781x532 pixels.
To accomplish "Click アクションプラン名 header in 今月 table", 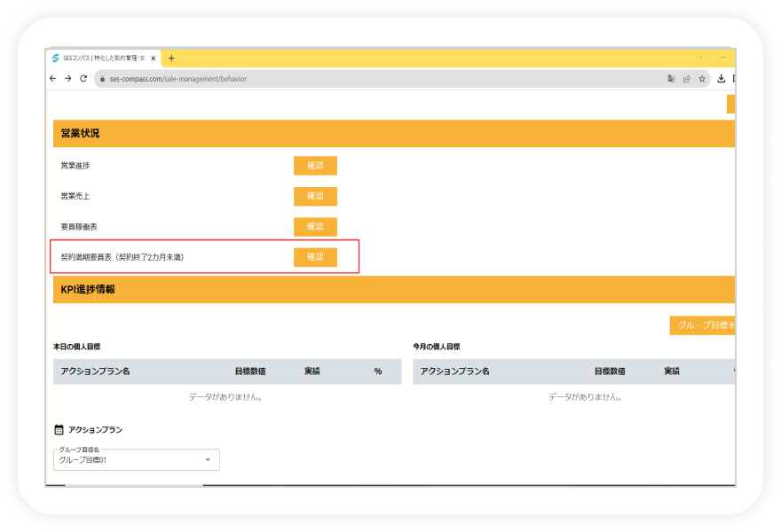I will tap(454, 372).
